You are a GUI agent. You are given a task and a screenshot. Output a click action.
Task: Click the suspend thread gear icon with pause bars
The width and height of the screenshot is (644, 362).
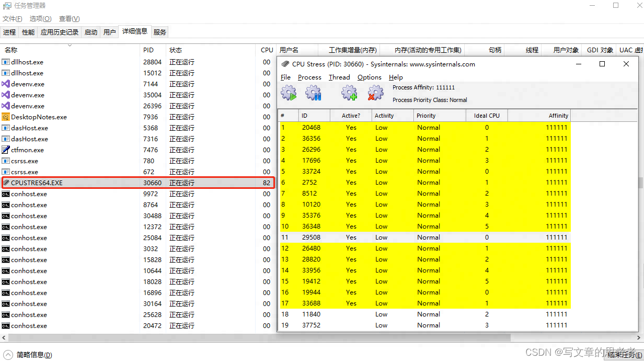coord(314,94)
